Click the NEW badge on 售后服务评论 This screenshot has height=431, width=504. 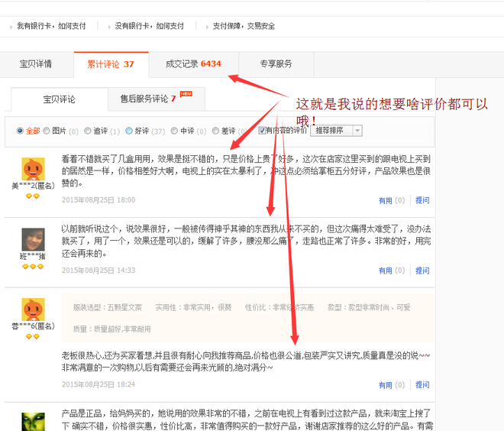[x=186, y=94]
